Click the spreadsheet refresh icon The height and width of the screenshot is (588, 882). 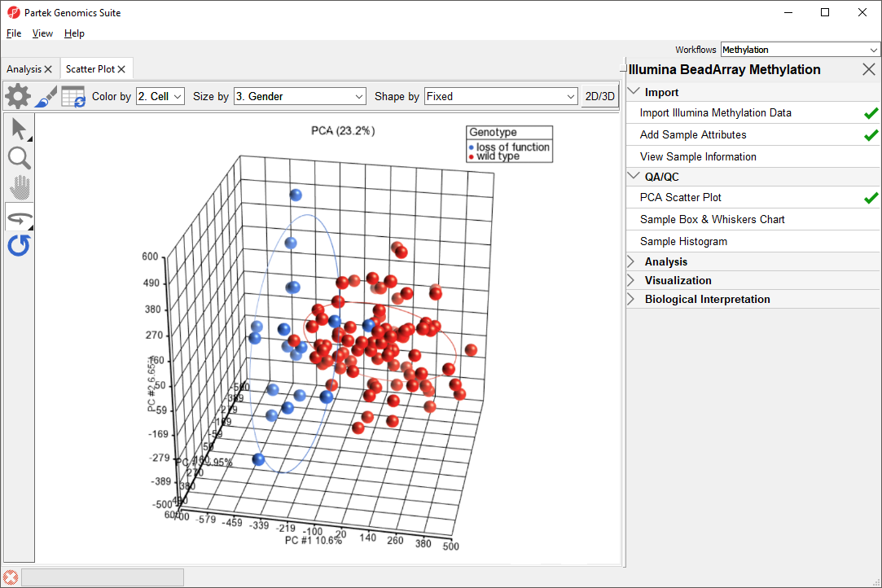pyautogui.click(x=73, y=97)
